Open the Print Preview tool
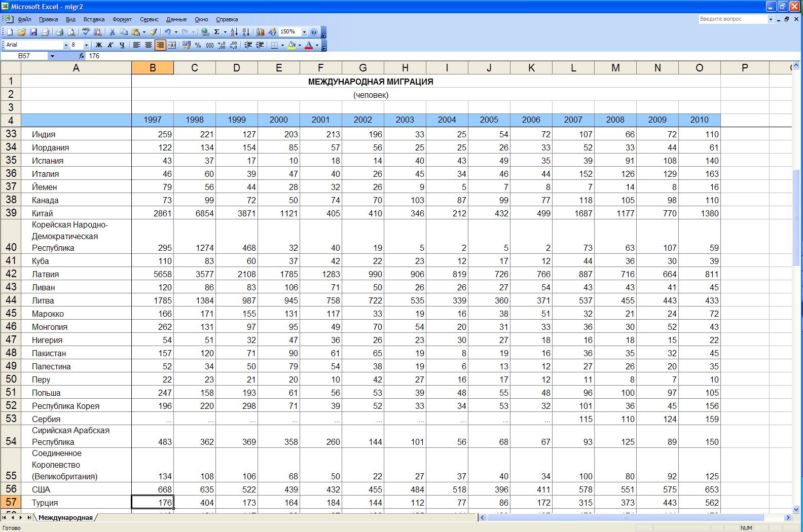Screen dimensions: 803x532 tap(71, 32)
